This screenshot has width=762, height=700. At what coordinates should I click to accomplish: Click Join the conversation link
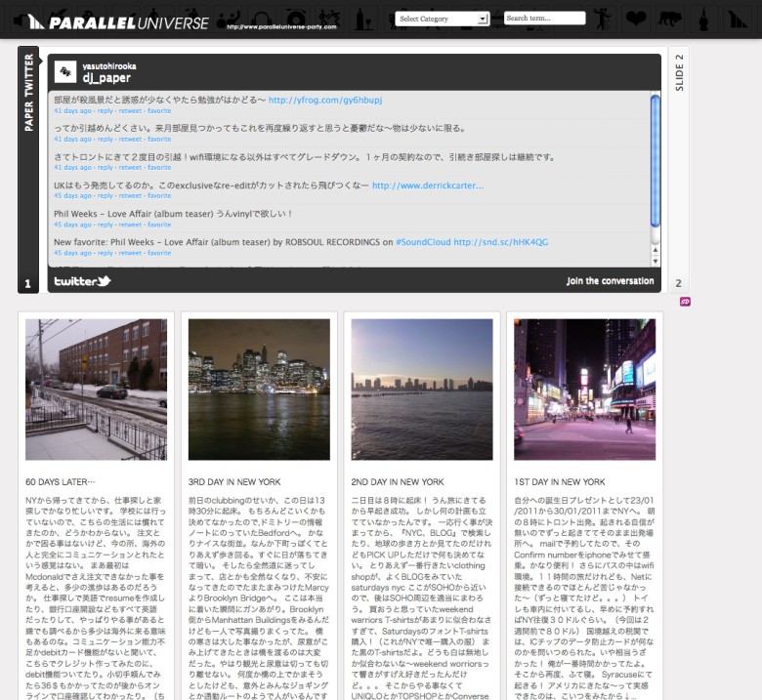coord(611,281)
